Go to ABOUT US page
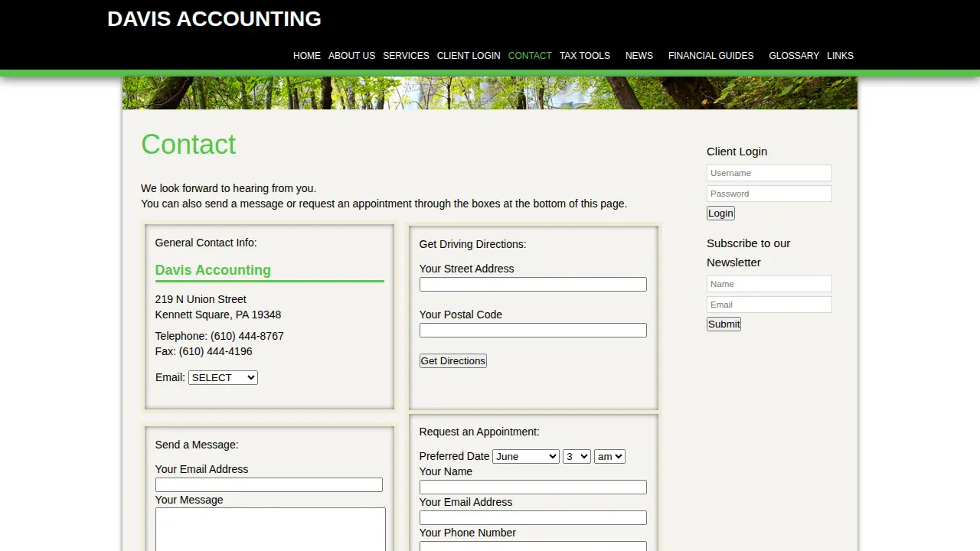Image resolution: width=980 pixels, height=551 pixels. pyautogui.click(x=351, y=56)
